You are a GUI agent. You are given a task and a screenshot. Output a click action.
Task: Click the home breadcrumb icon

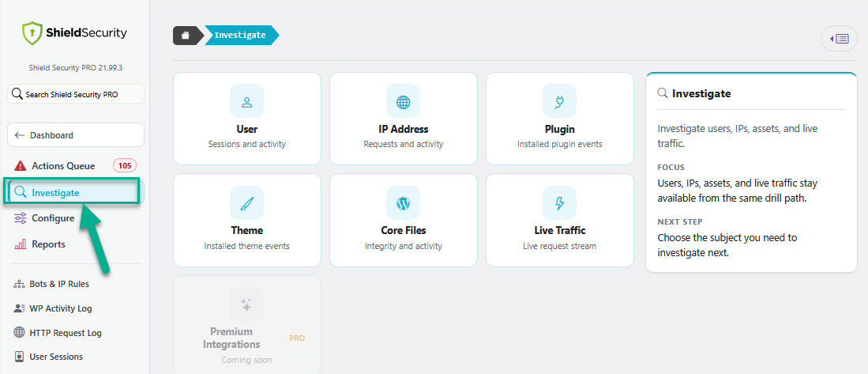tap(186, 36)
